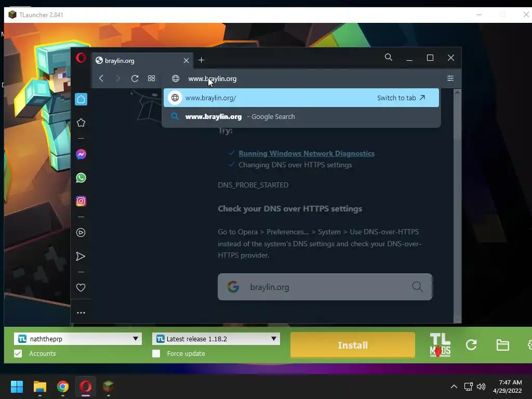This screenshot has height=399, width=532.
Task: Select the braylin.org tab
Action: [x=142, y=60]
